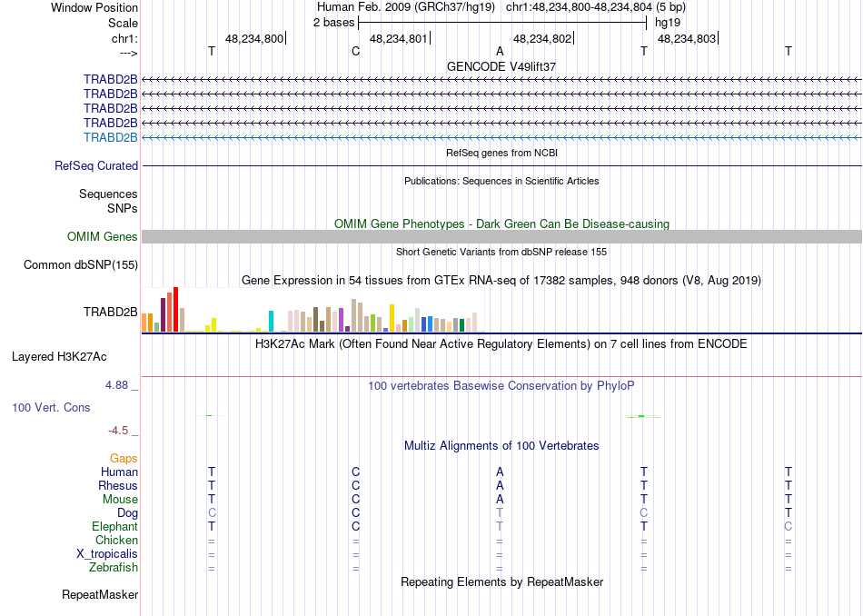Click the -4.5 PhyloP lower scale value
Screen dimensions: 863x616
(118, 431)
